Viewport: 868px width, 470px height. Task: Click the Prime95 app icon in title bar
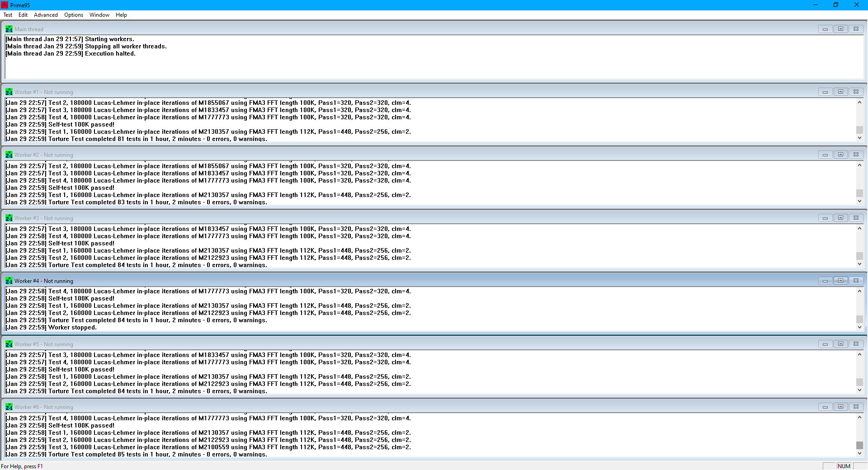pyautogui.click(x=5, y=5)
